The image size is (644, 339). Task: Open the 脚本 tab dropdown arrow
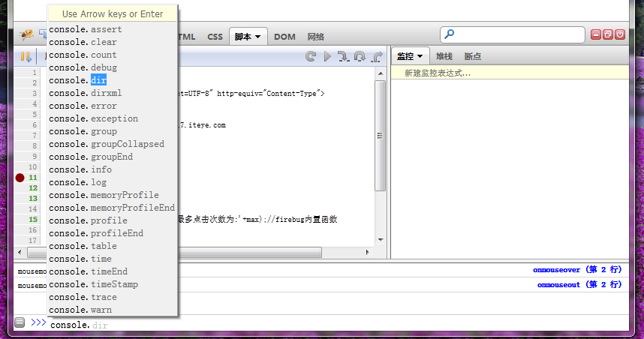tap(258, 37)
